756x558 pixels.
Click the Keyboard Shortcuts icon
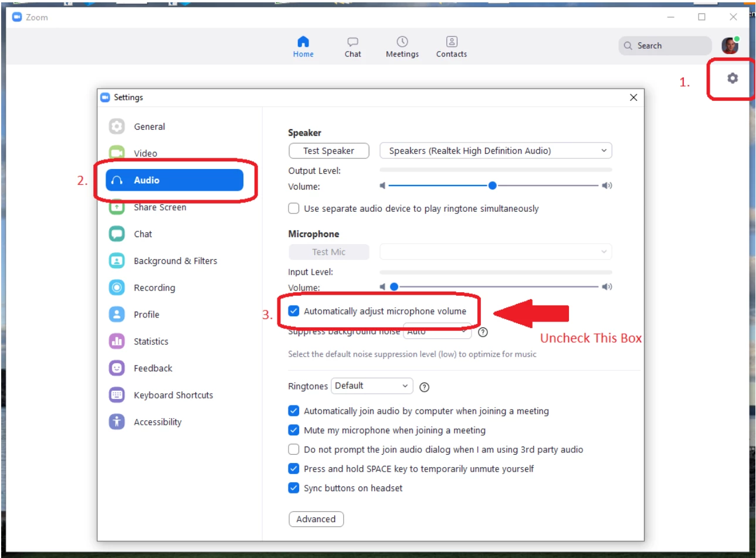(117, 395)
